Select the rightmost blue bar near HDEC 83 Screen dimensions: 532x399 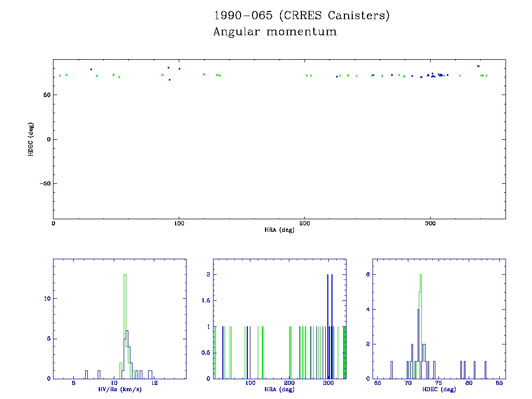tap(485, 370)
